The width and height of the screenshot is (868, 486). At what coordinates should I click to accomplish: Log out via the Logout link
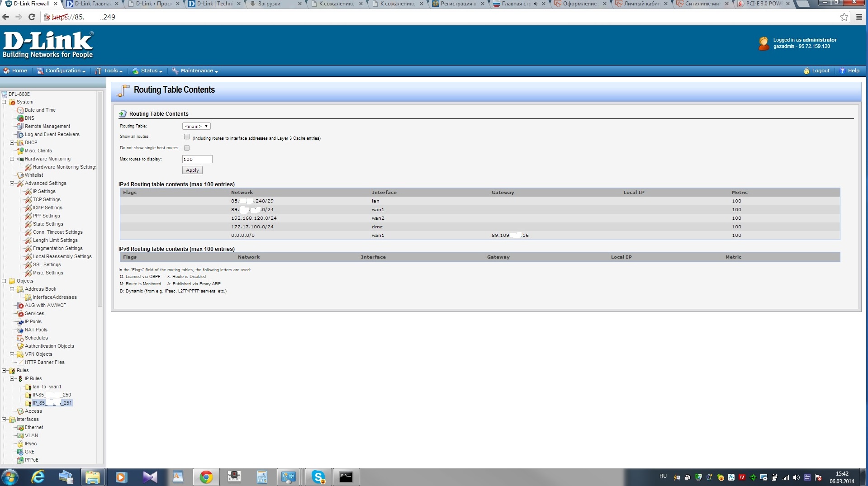(817, 71)
